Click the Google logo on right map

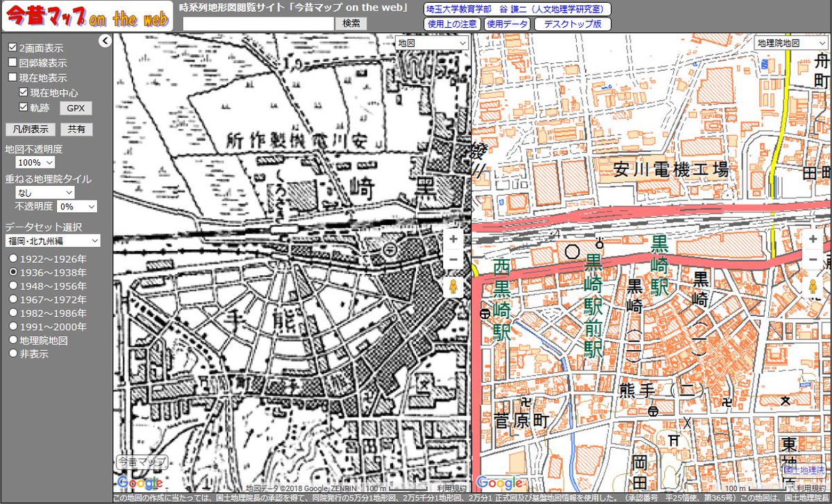[x=500, y=483]
